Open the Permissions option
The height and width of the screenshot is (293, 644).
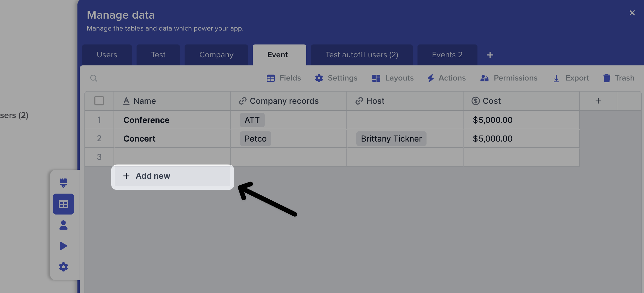[x=509, y=78]
